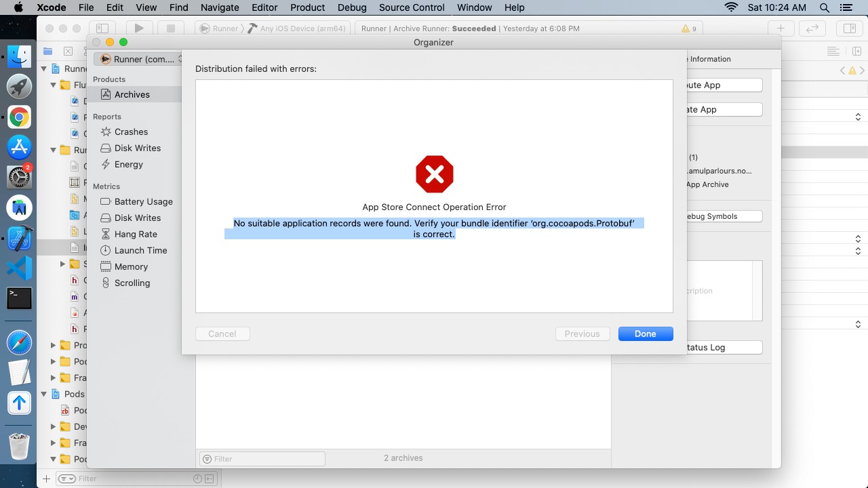Click the Xcode library plus button
The height and width of the screenshot is (488, 868).
pyautogui.click(x=781, y=28)
